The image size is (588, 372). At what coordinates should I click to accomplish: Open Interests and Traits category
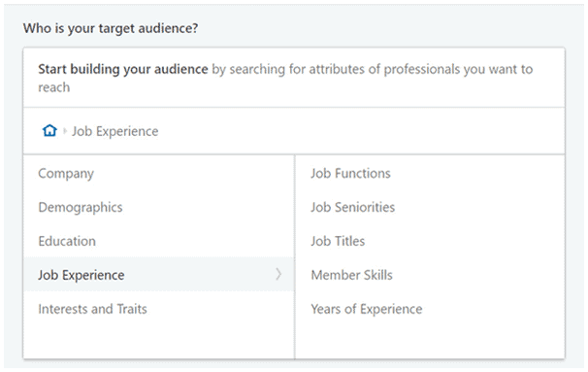[x=158, y=309]
